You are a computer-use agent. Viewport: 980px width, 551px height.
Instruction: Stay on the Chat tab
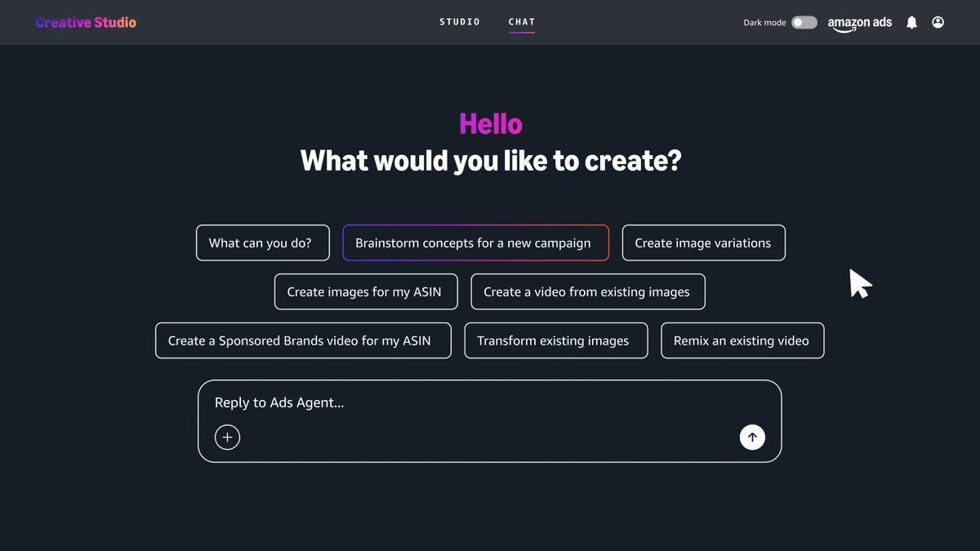coord(522,21)
